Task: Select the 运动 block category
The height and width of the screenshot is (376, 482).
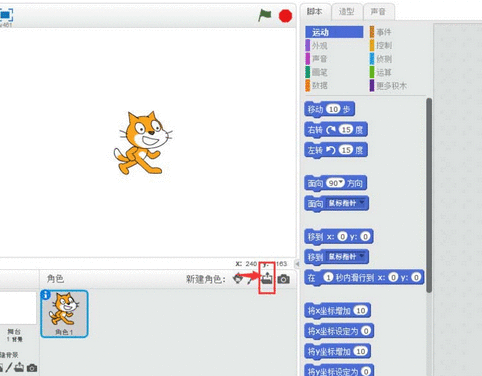Action: pyautogui.click(x=334, y=32)
